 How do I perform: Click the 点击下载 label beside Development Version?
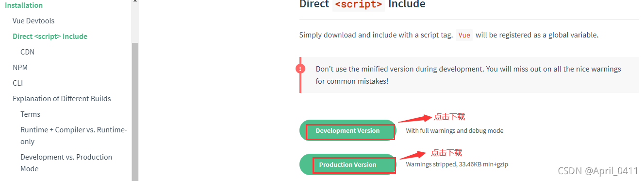(x=449, y=117)
